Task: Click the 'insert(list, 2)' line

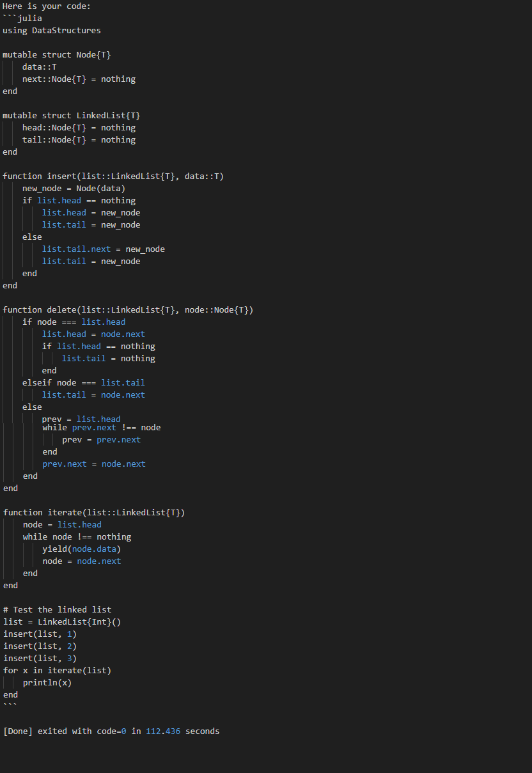Action: tap(40, 646)
